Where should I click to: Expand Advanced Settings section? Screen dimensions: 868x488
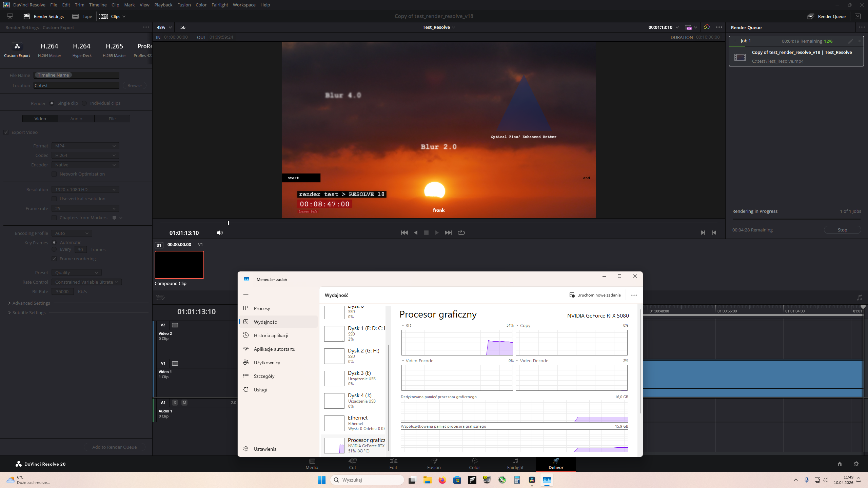click(x=31, y=303)
